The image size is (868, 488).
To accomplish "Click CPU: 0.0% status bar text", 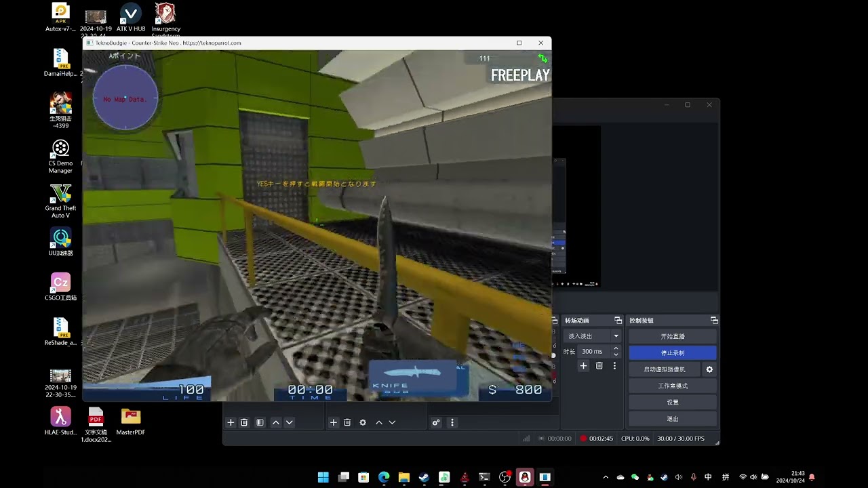I will point(635,439).
